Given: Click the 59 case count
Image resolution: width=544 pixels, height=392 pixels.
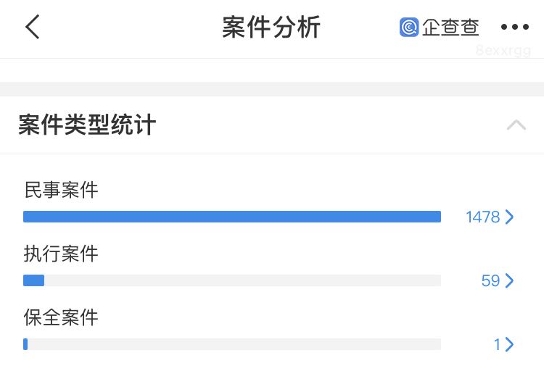Looking at the screenshot, I should click(x=490, y=280).
